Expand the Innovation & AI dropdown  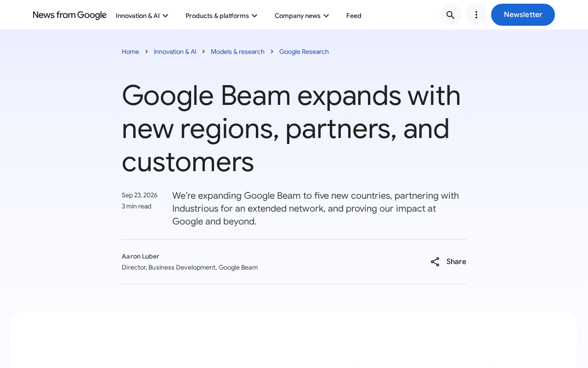[142, 16]
